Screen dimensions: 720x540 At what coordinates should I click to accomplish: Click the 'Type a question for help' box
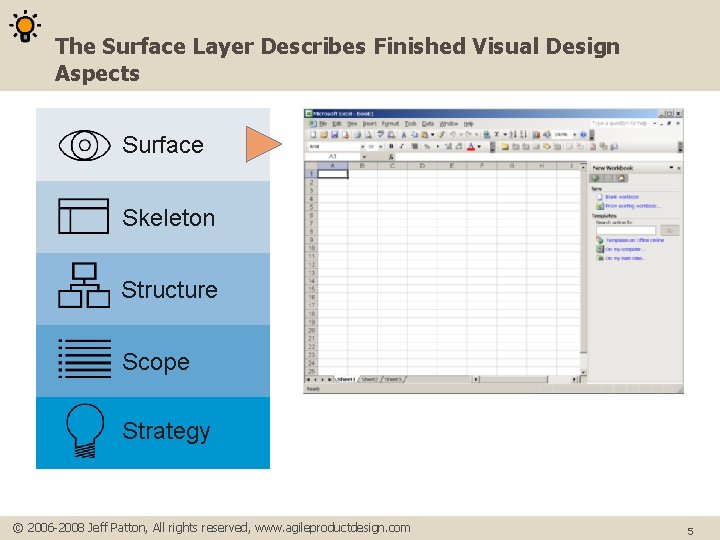click(619, 123)
